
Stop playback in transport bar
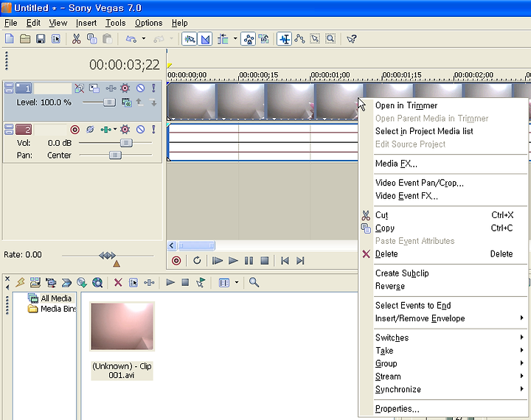[x=265, y=261]
